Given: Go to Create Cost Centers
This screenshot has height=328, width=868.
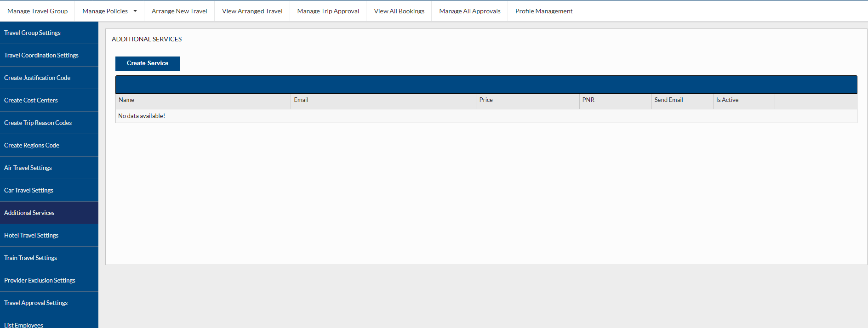Looking at the screenshot, I should click(x=49, y=100).
